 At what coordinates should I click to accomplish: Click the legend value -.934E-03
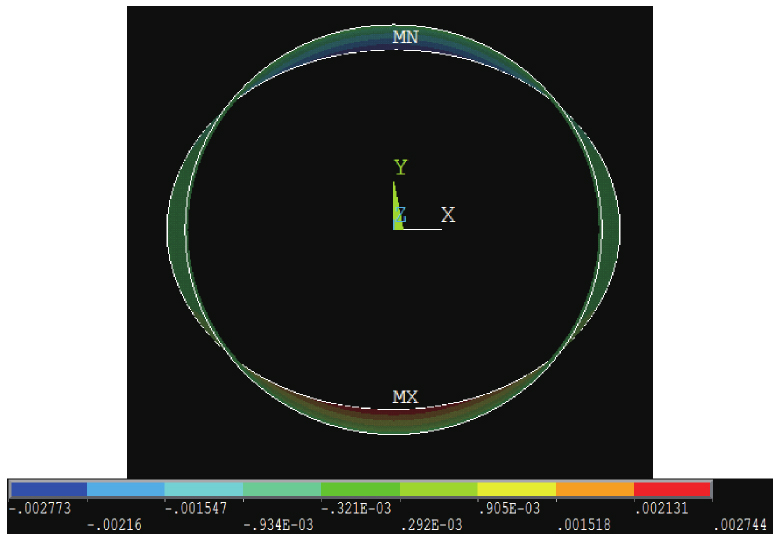pos(278,525)
